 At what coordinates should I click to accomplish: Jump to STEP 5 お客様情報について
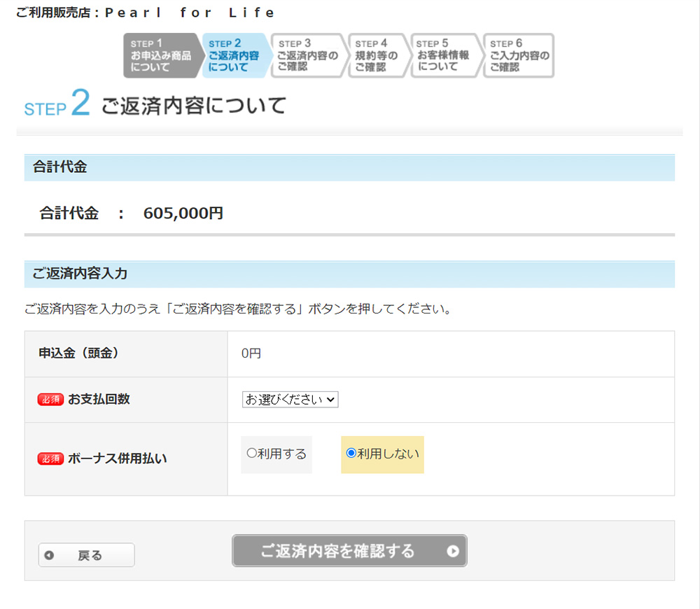444,55
